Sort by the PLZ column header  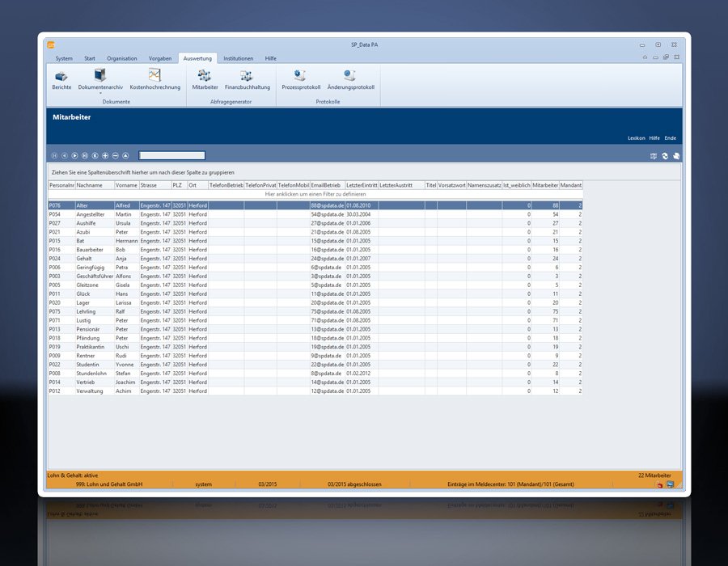[180, 185]
